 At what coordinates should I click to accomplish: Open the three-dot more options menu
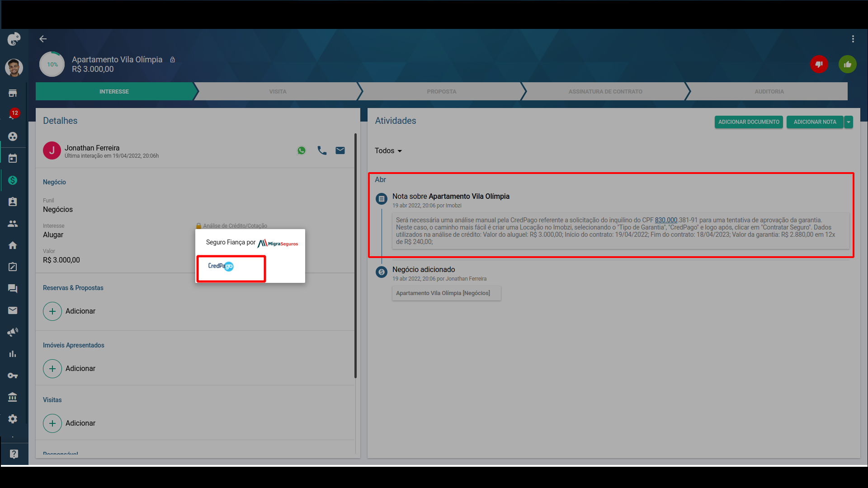coord(853,39)
